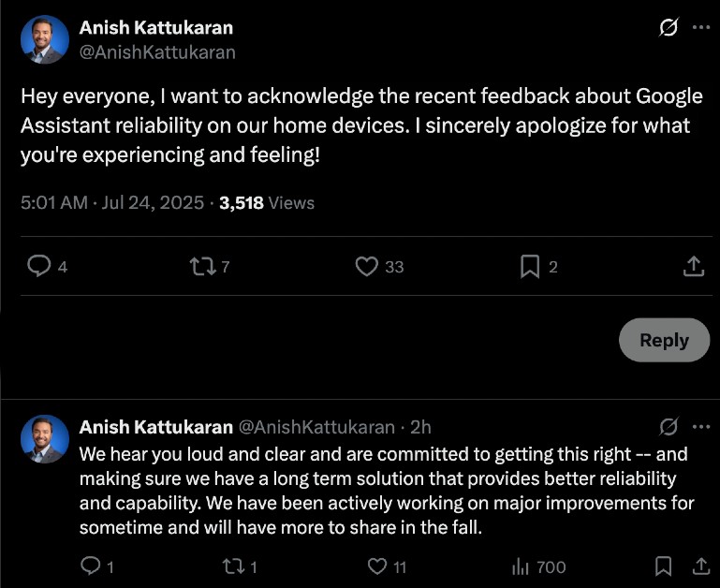Reply to the second tweet with 1 comment

pyautogui.click(x=91, y=566)
